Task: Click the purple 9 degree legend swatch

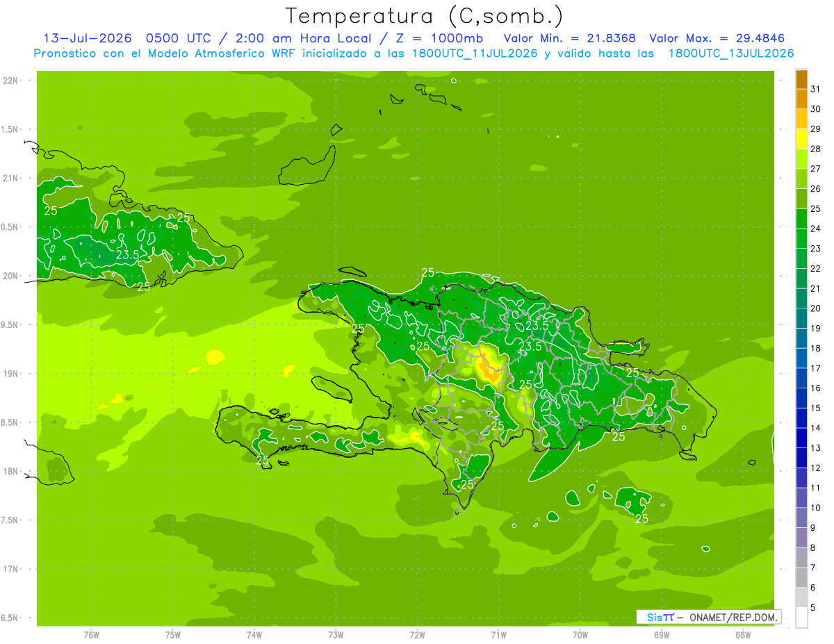Action: (x=801, y=518)
